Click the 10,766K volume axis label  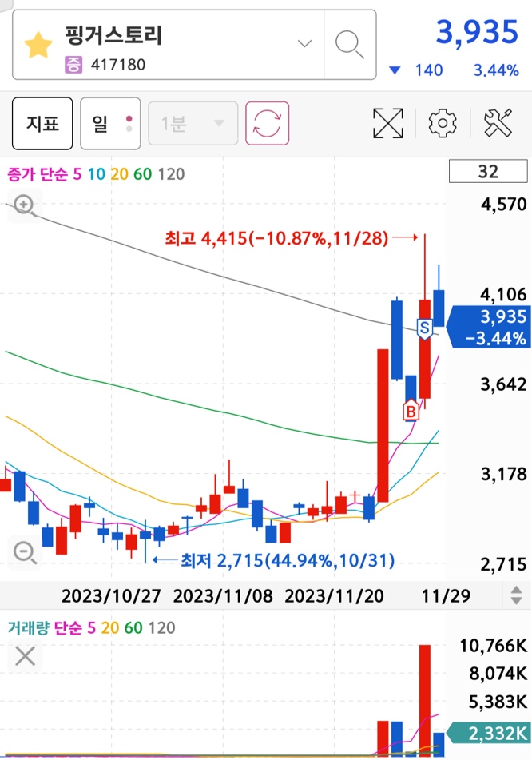[x=494, y=646]
